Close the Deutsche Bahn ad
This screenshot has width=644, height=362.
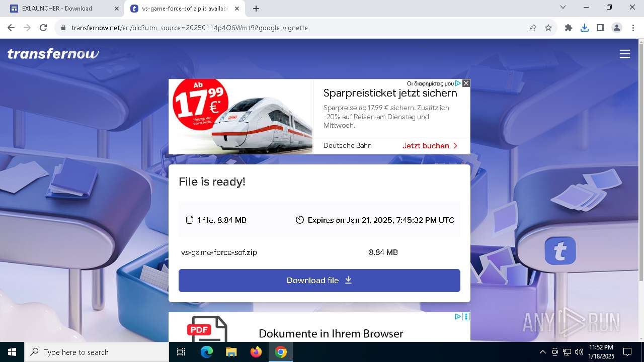pos(466,83)
